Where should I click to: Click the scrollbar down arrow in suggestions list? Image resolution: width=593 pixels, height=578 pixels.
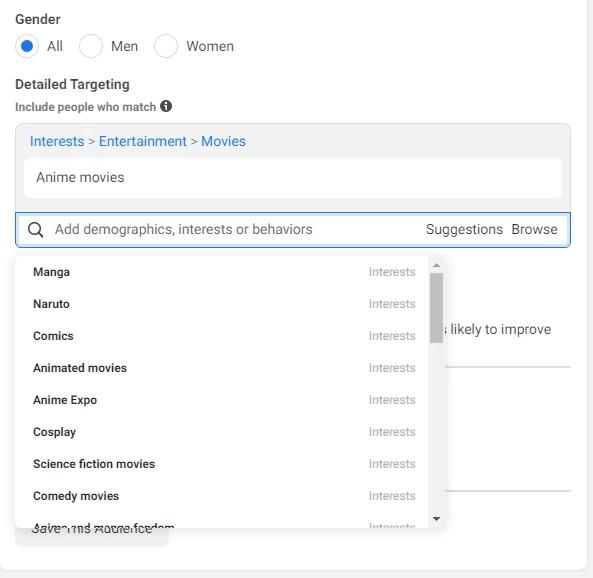tap(436, 519)
